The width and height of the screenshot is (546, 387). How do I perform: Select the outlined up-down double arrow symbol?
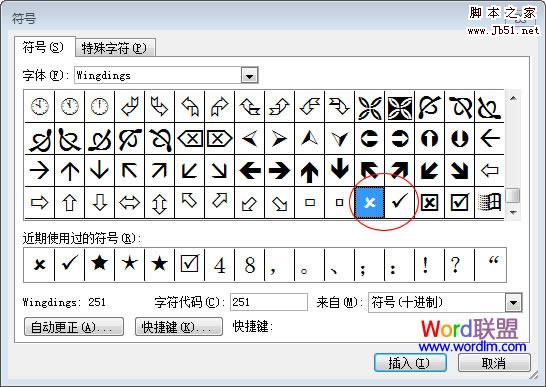(x=159, y=202)
